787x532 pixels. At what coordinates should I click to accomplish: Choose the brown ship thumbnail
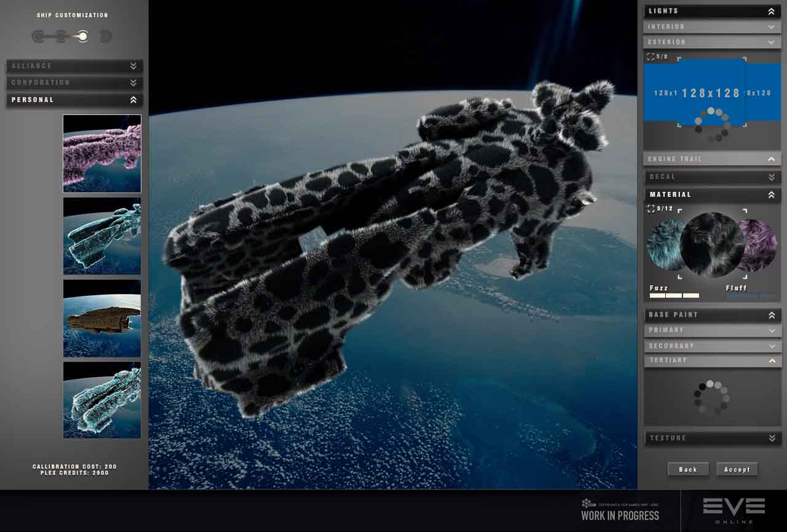102,319
